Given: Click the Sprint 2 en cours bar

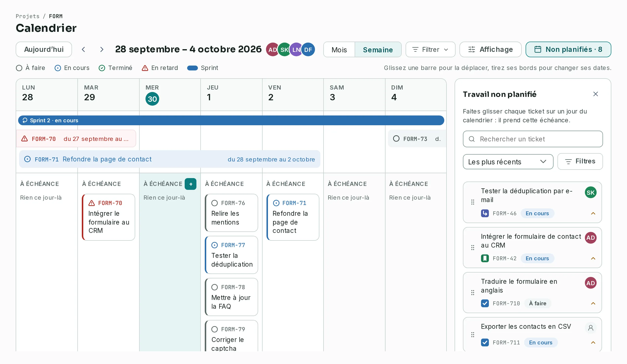Looking at the screenshot, I should (x=231, y=120).
